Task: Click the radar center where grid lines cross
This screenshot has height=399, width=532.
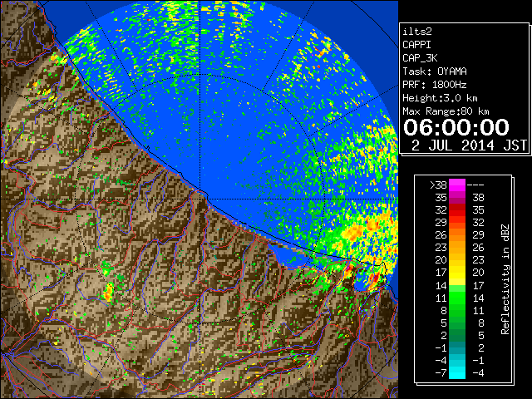Action: [200, 199]
